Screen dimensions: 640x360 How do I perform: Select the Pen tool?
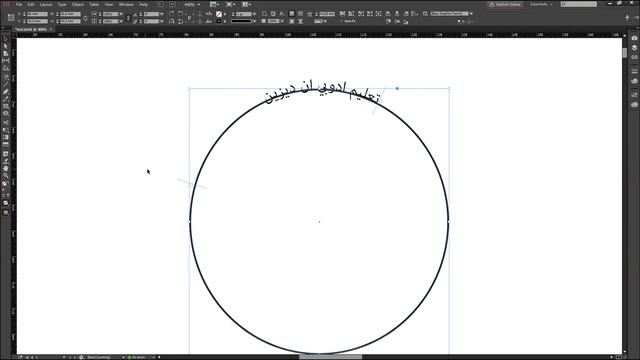[5, 91]
